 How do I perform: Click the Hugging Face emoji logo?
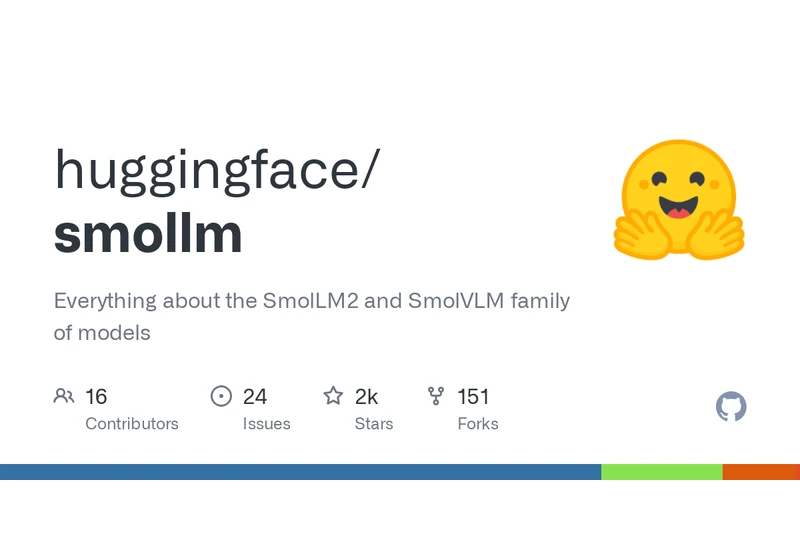[x=679, y=199]
